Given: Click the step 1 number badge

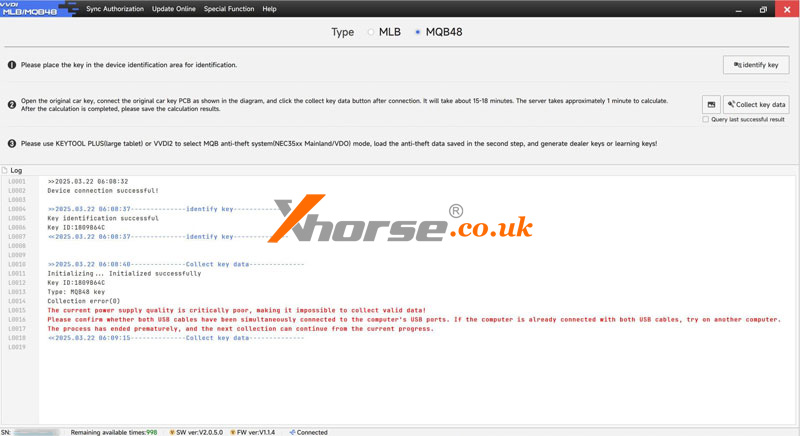Looking at the screenshot, I should 12,65.
